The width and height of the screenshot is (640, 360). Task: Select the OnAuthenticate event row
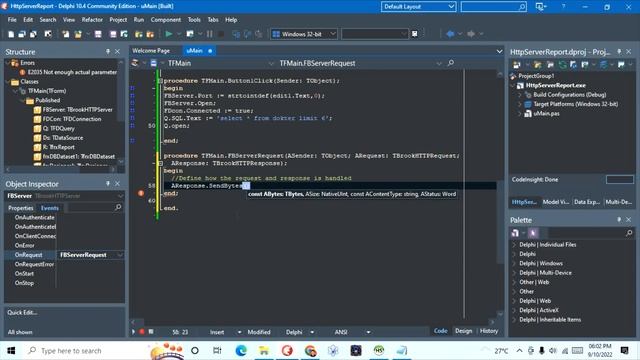[x=35, y=217]
